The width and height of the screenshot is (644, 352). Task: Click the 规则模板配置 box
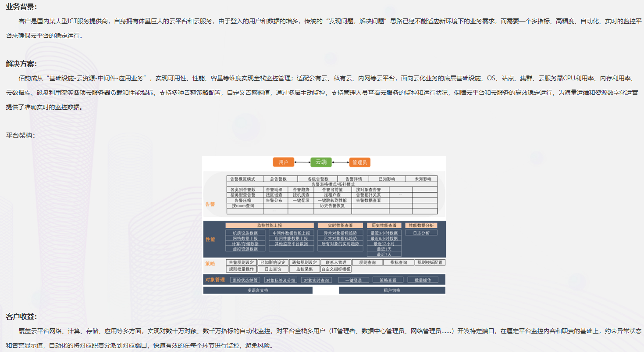click(x=430, y=262)
